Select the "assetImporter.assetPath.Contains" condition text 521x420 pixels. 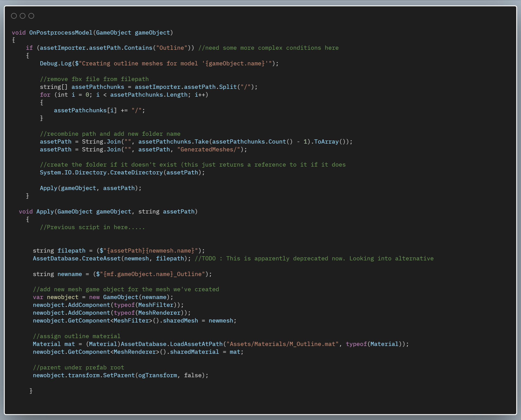coord(96,48)
